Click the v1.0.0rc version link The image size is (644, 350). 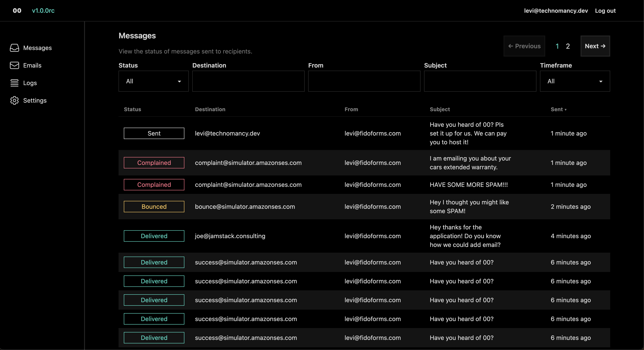coord(43,11)
